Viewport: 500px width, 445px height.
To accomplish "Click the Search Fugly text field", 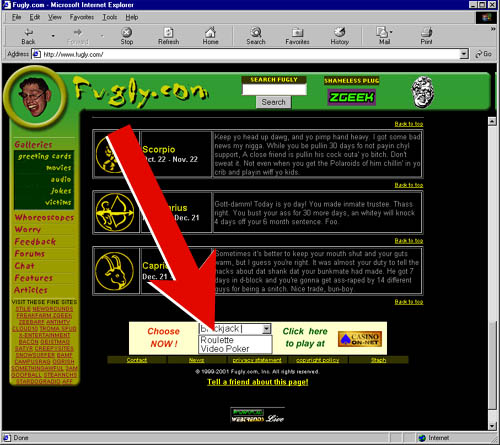I will coord(274,90).
